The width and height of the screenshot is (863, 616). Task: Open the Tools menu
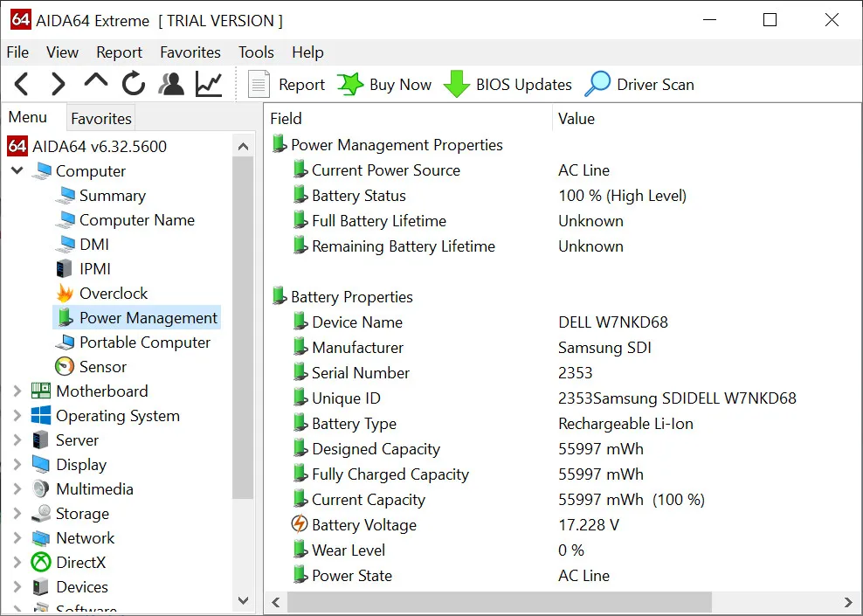256,52
